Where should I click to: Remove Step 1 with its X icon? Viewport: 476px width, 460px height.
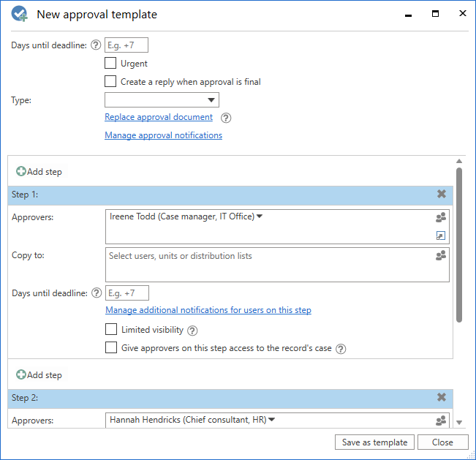442,195
